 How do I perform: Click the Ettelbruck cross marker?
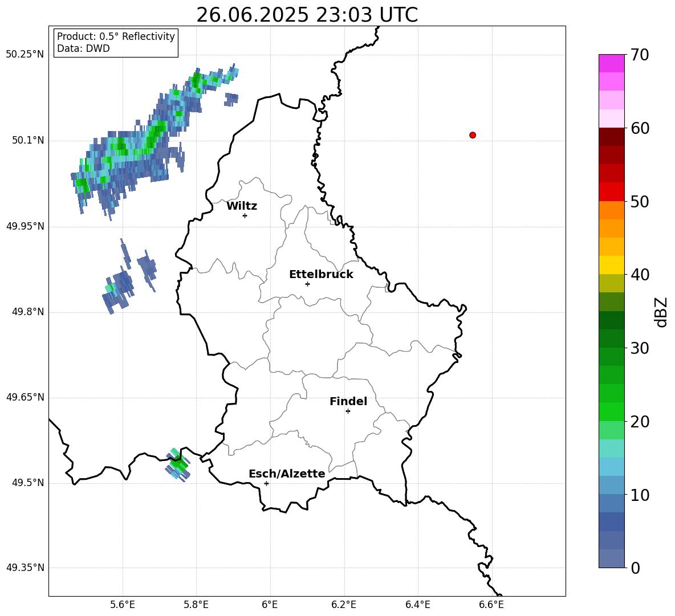(307, 284)
